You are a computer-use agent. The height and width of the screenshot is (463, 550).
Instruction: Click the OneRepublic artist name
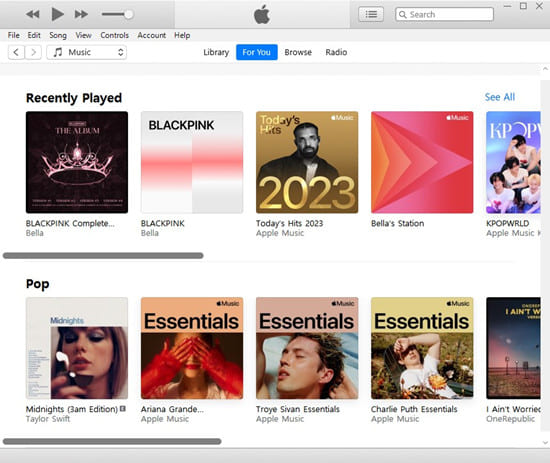[510, 419]
